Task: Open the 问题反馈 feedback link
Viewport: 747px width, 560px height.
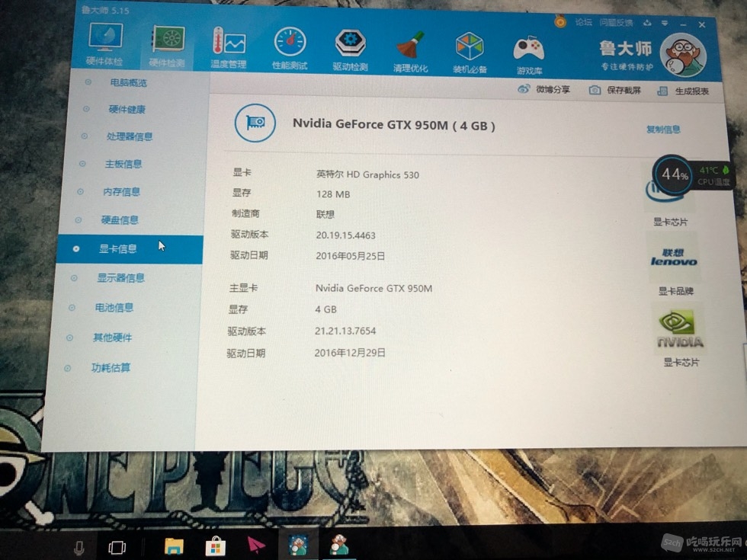Action: (616, 22)
